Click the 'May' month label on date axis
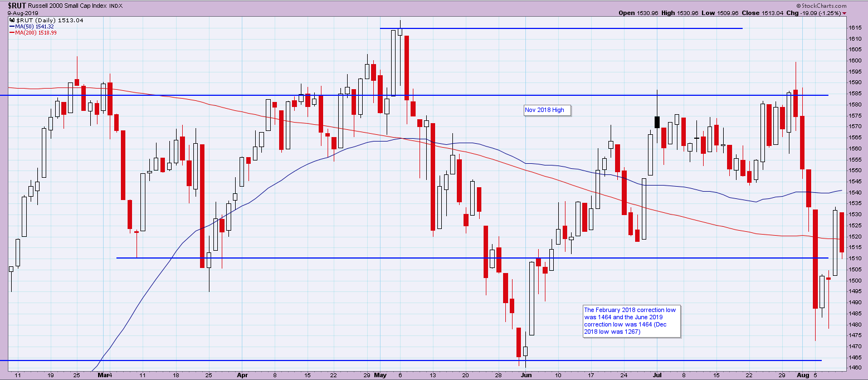The image size is (868, 380). (x=381, y=376)
